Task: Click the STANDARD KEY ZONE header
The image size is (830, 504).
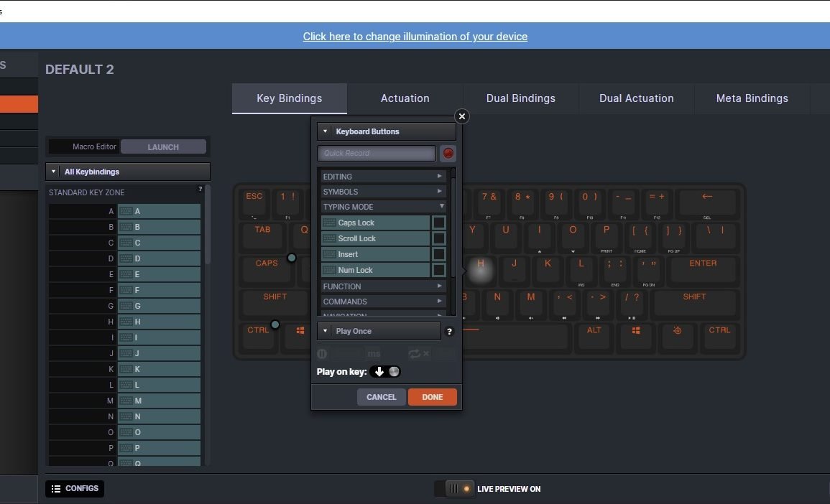Action: click(87, 192)
